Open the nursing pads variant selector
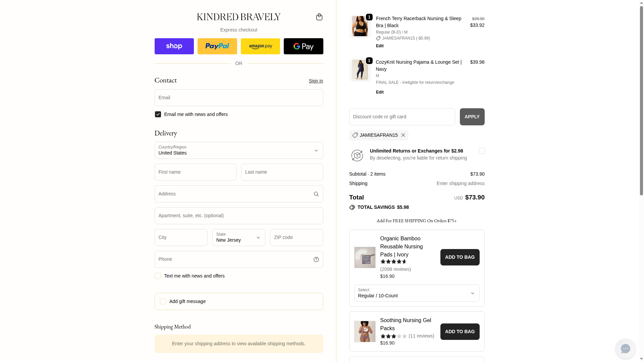The width and height of the screenshot is (644, 362). click(417, 293)
